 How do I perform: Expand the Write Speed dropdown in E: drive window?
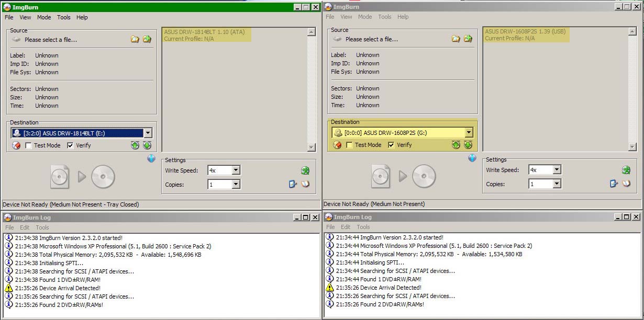(x=236, y=170)
